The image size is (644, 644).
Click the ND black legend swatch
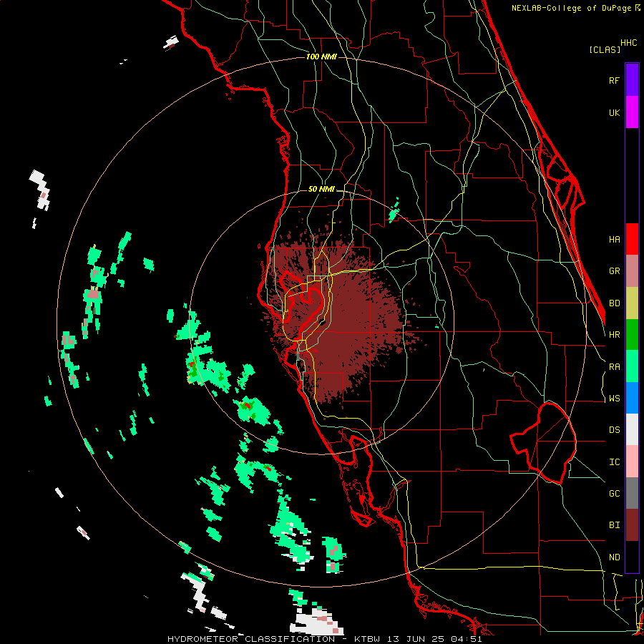632,557
